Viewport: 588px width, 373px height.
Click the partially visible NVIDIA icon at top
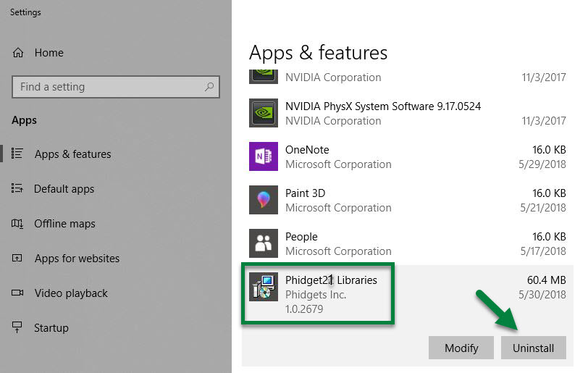point(264,77)
